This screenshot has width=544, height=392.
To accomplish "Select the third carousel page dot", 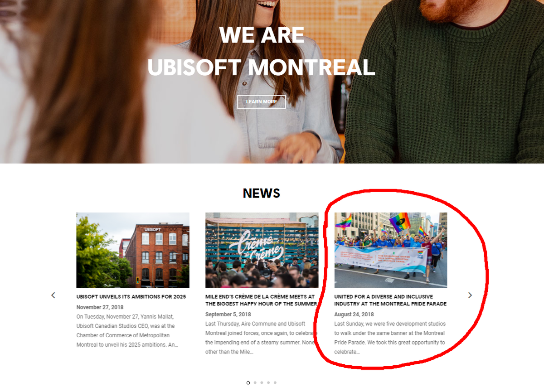I will (262, 382).
